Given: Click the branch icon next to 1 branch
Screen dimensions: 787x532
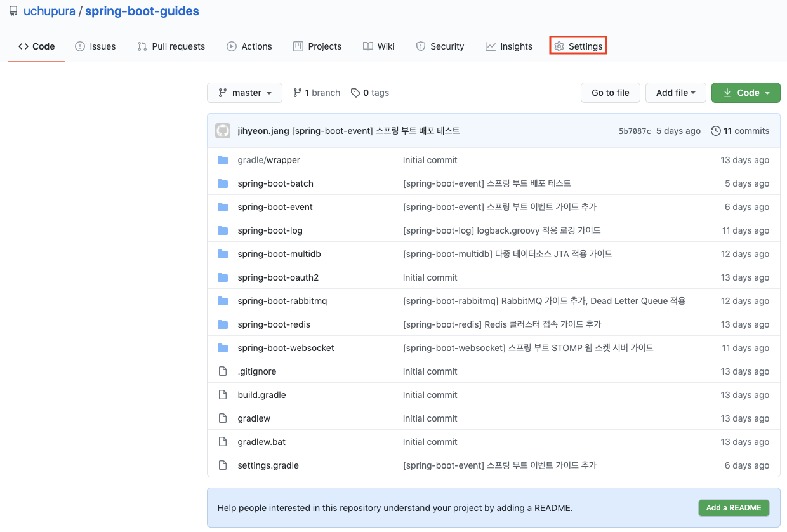Looking at the screenshot, I should 297,93.
